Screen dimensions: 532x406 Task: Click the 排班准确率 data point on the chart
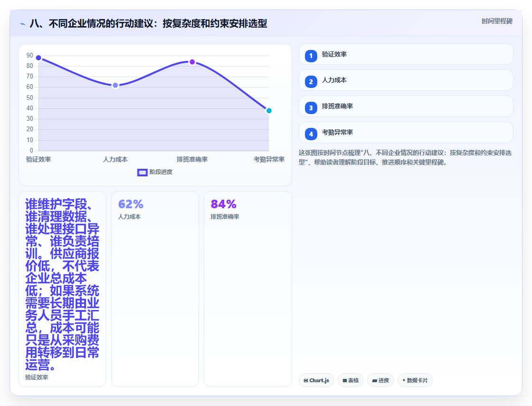tap(192, 62)
